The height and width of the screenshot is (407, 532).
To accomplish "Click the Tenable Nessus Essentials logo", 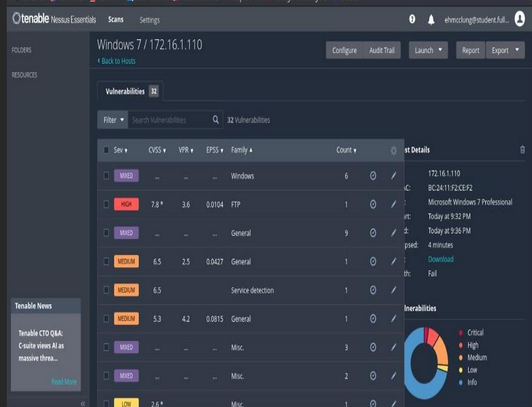I will point(54,18).
